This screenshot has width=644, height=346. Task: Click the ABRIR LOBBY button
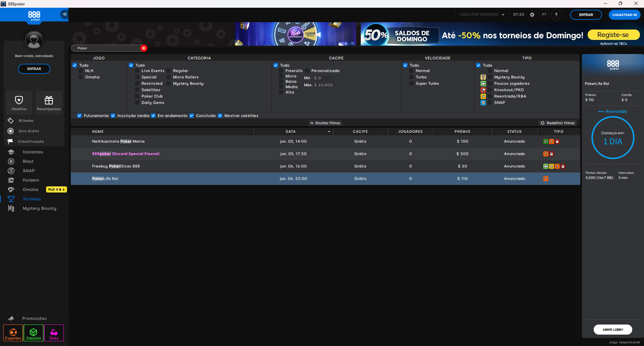(x=613, y=330)
